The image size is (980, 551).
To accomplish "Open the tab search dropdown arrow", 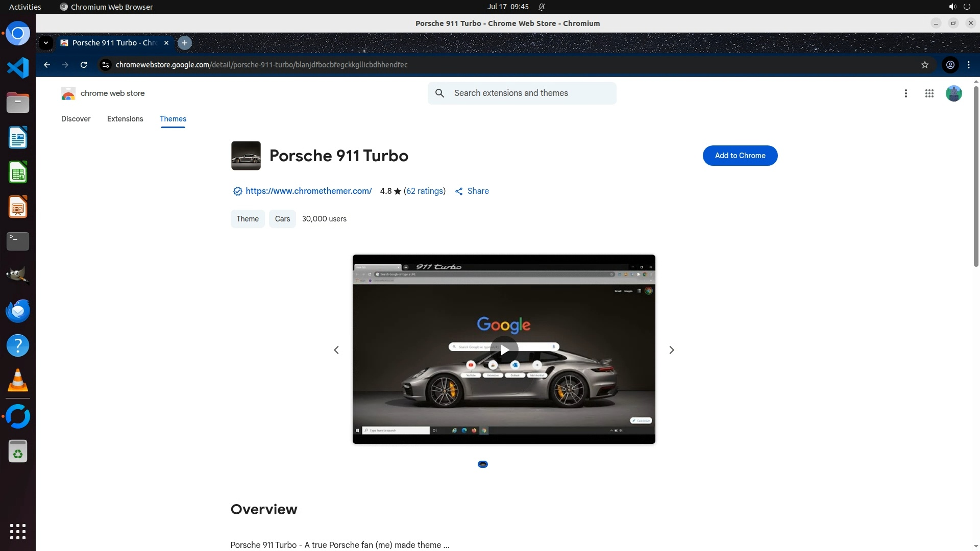I will (x=46, y=43).
